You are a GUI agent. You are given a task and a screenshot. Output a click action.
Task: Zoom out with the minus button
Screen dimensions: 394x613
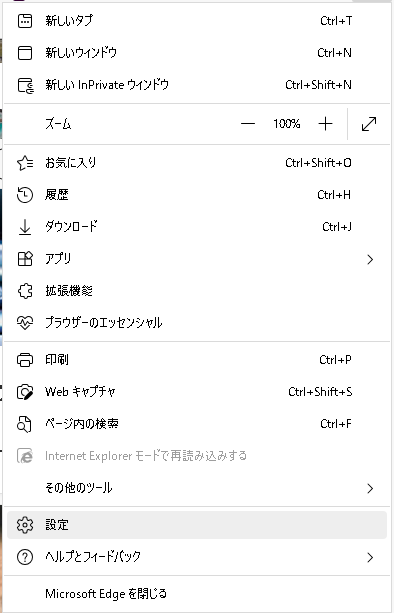248,124
